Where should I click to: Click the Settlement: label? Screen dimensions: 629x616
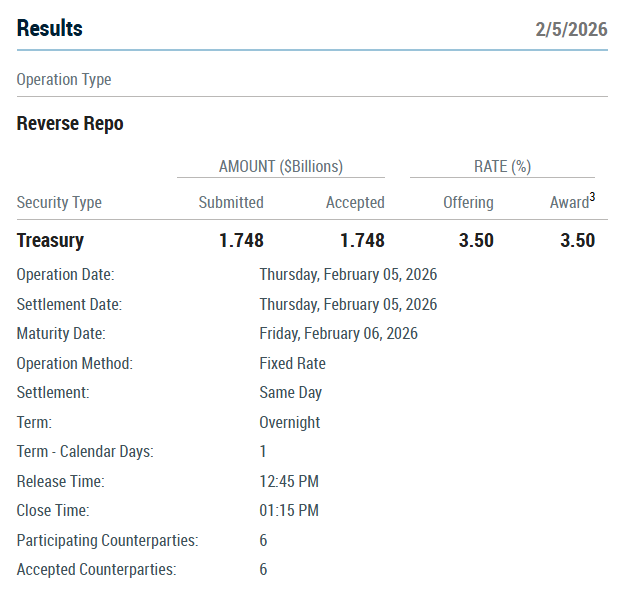pos(53,393)
